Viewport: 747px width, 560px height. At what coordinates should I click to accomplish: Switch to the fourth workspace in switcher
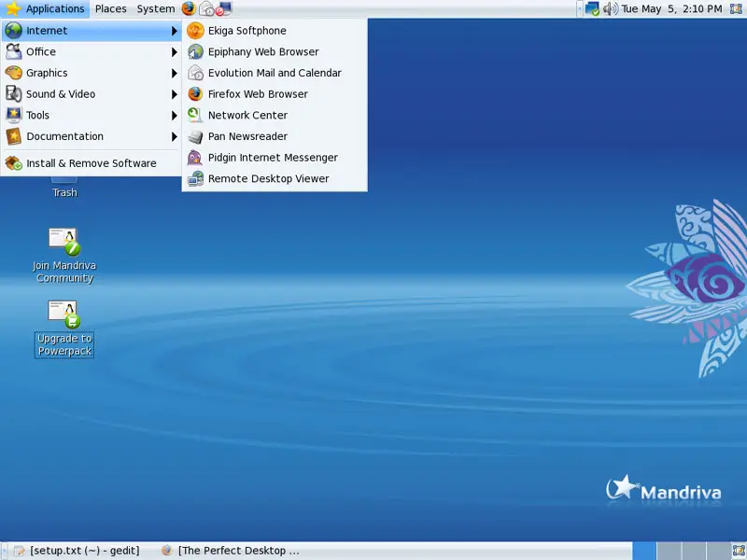[717, 551]
